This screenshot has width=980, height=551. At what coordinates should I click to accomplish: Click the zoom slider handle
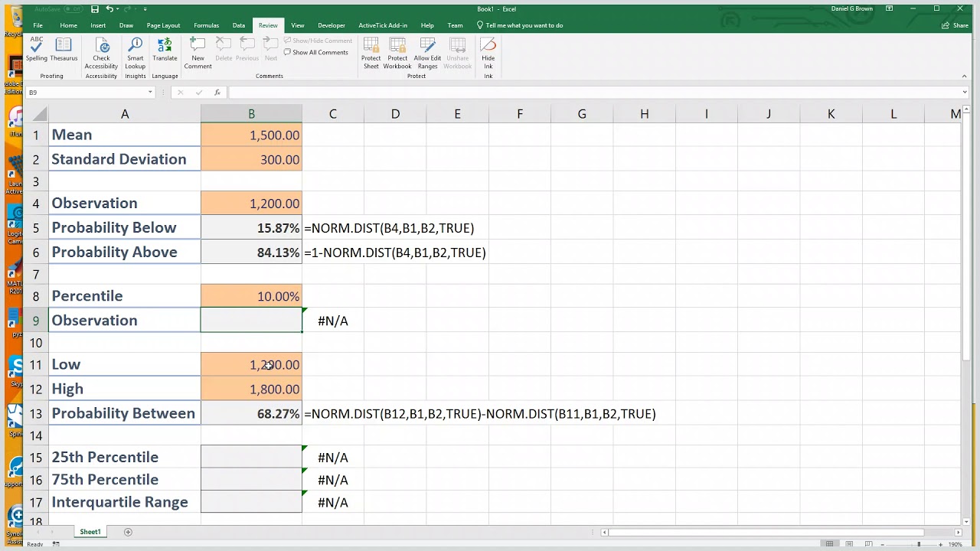pyautogui.click(x=919, y=544)
